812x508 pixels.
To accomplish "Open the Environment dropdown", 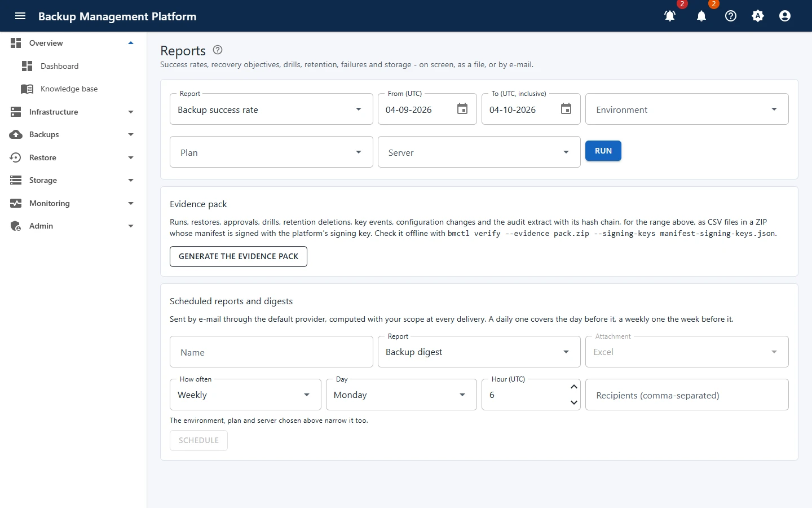I will (x=687, y=109).
